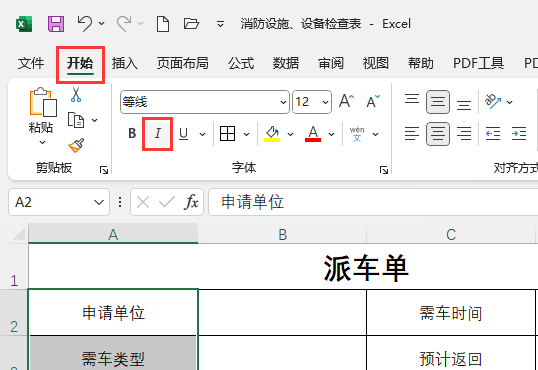Activate the Format Painter brush
The width and height of the screenshot is (538, 370).
pos(77,145)
